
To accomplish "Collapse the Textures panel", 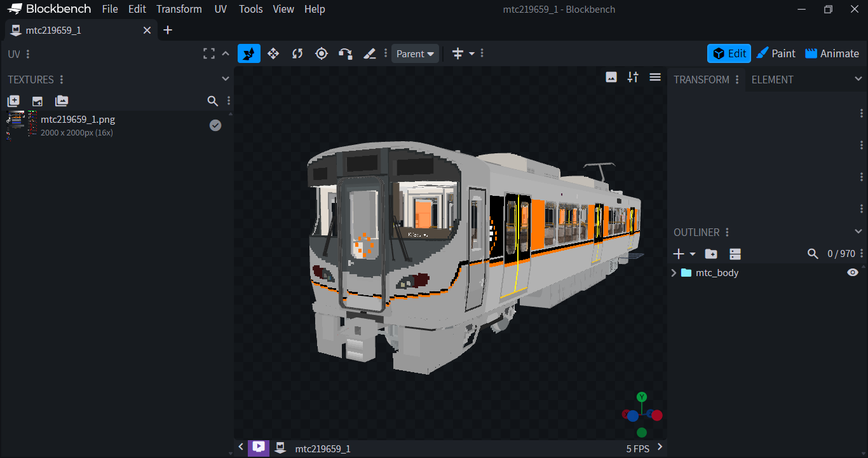I will click(x=226, y=79).
